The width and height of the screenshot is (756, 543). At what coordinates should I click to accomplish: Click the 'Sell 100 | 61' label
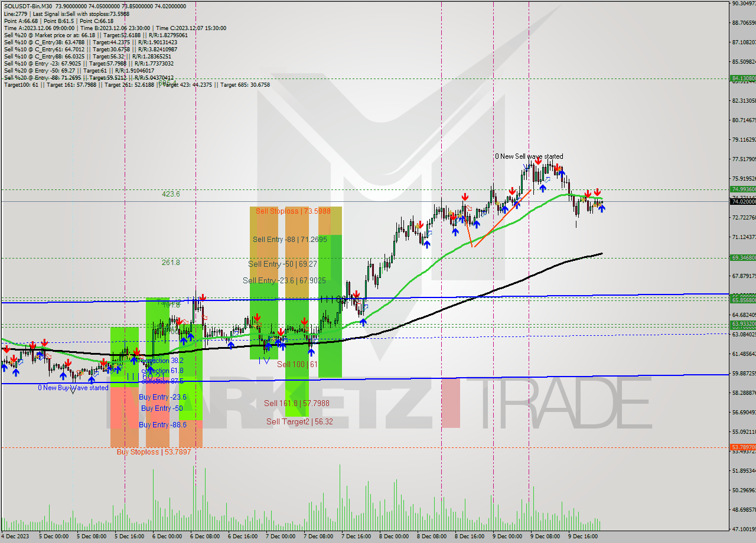(x=297, y=364)
